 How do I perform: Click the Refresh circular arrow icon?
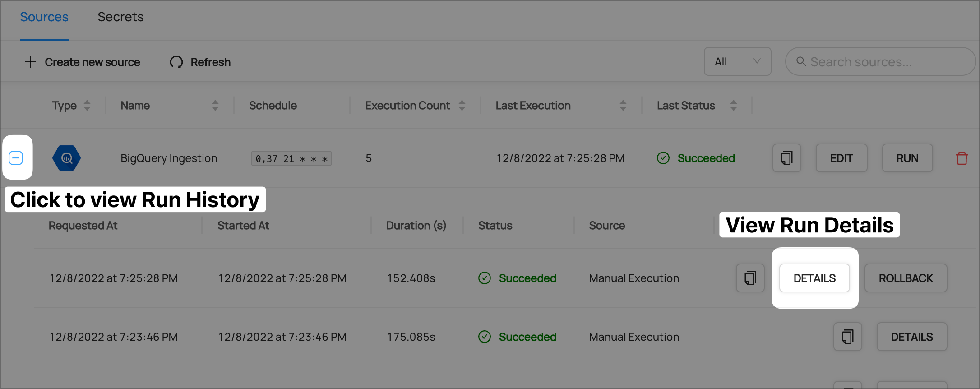[176, 62]
